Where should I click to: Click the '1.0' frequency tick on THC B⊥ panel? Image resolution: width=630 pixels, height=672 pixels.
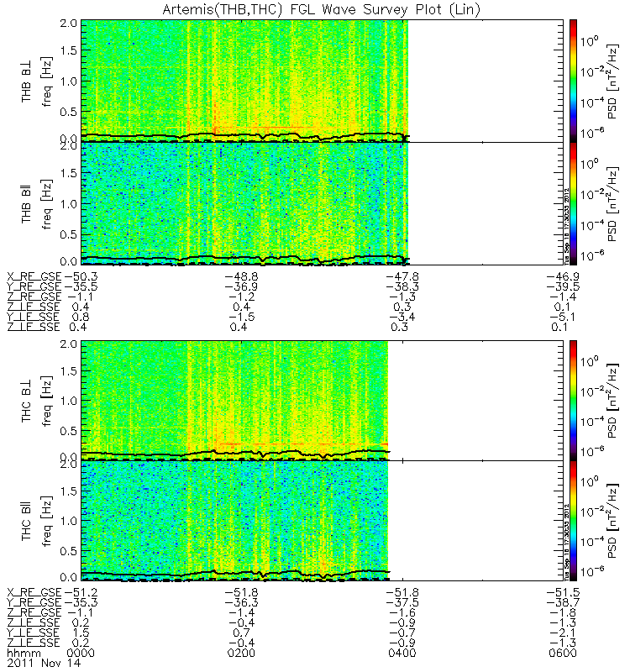[69, 402]
